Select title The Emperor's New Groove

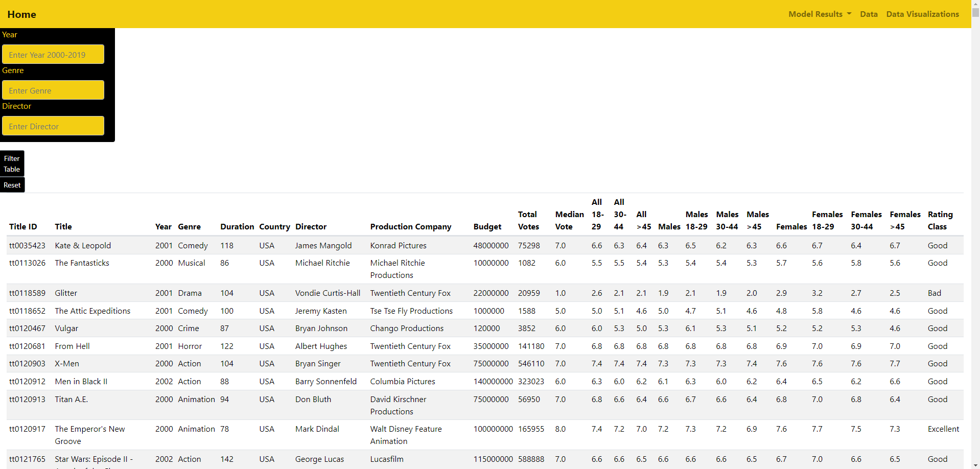(x=90, y=435)
